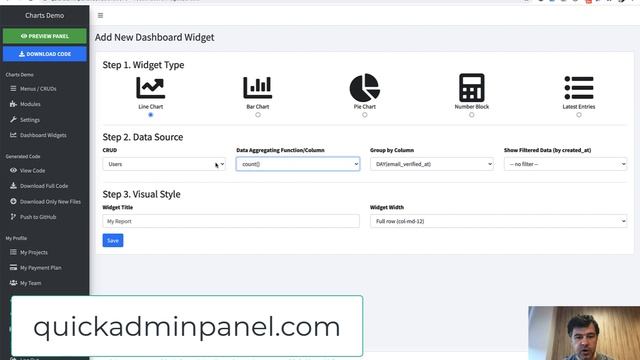Select the Bar Chart radio button

(258, 115)
